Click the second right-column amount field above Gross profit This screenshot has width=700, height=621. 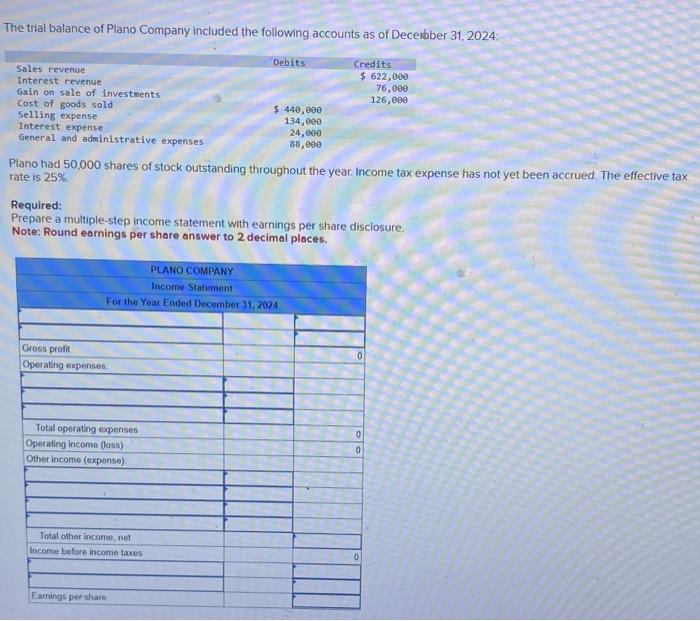[x=329, y=339]
